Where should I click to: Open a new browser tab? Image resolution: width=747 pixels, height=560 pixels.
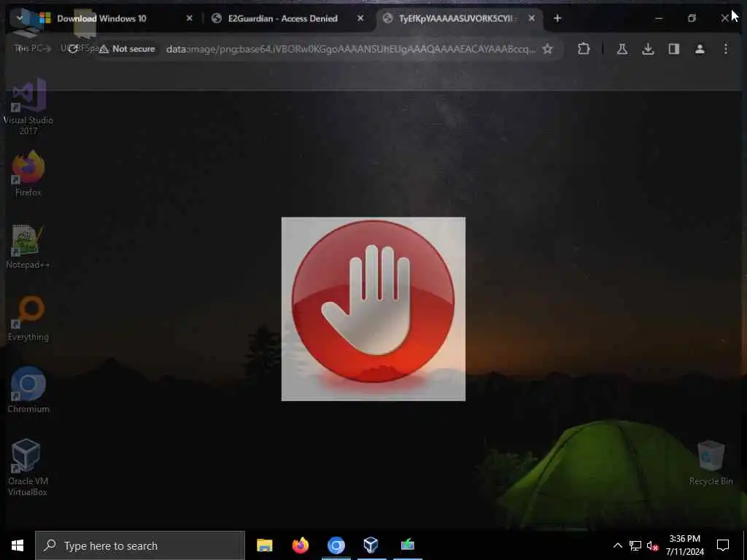(x=557, y=18)
